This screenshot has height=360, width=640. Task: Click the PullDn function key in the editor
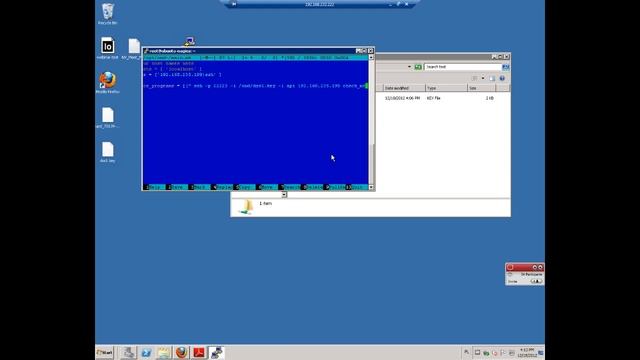click(x=333, y=187)
